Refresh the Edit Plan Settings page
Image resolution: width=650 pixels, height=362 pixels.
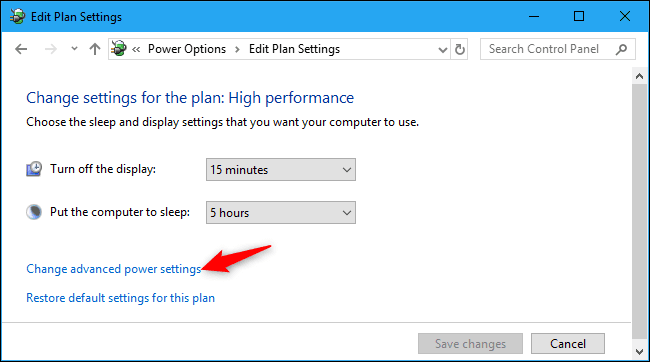(460, 49)
